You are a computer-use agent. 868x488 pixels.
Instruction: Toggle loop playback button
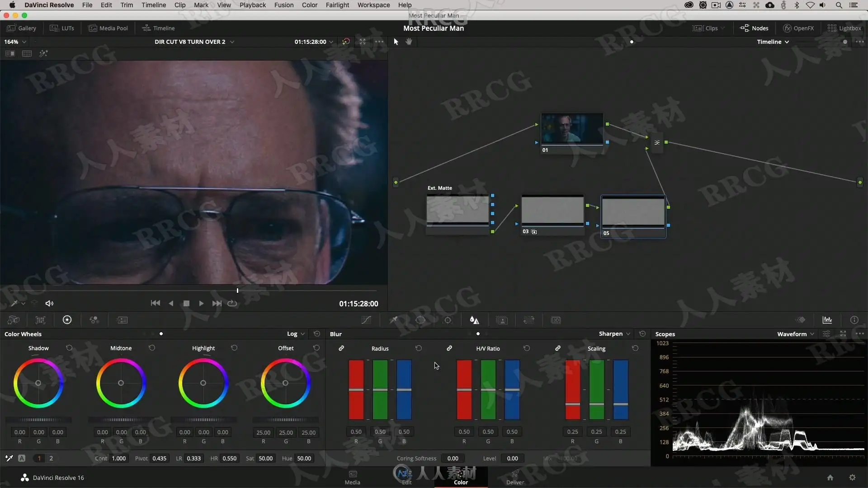pyautogui.click(x=232, y=303)
